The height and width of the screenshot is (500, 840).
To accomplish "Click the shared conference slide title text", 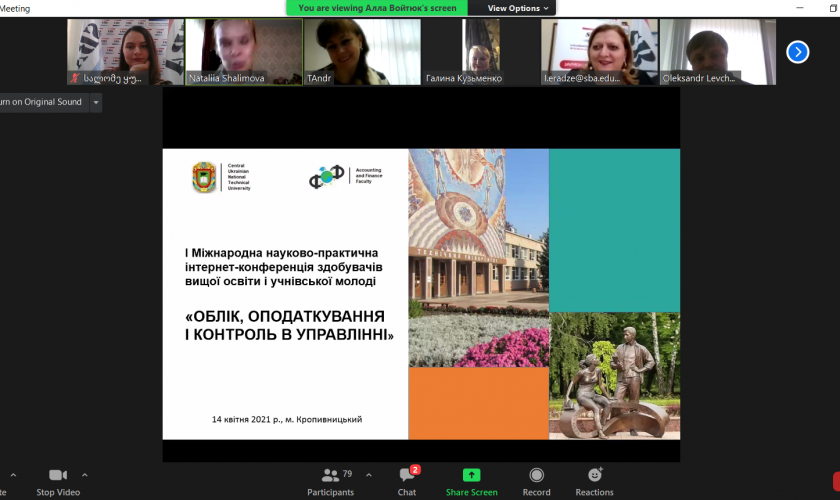I will pos(290,325).
